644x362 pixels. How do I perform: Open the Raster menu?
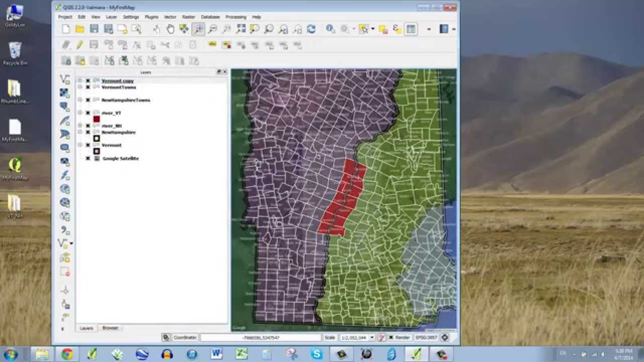(189, 17)
